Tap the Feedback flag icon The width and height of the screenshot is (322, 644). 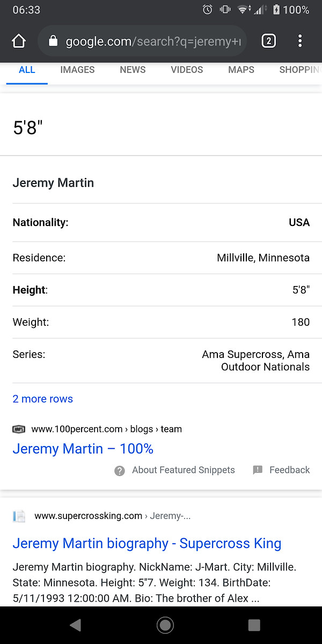click(258, 470)
